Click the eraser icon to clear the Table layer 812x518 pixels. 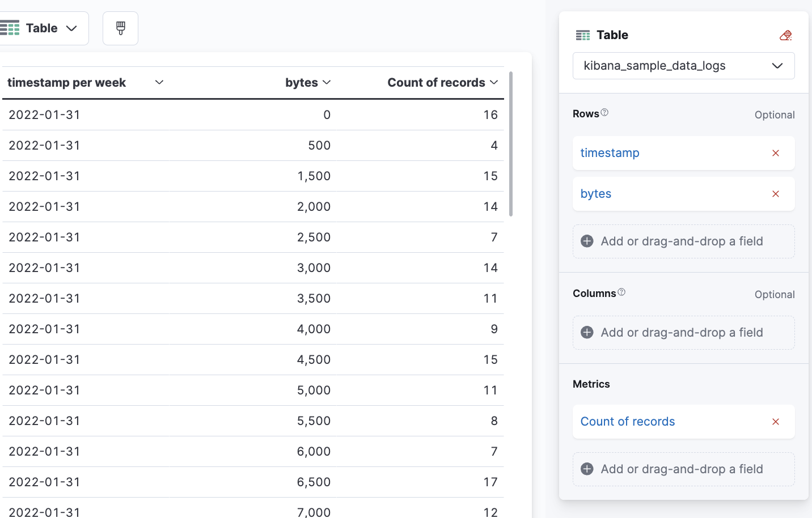point(786,35)
